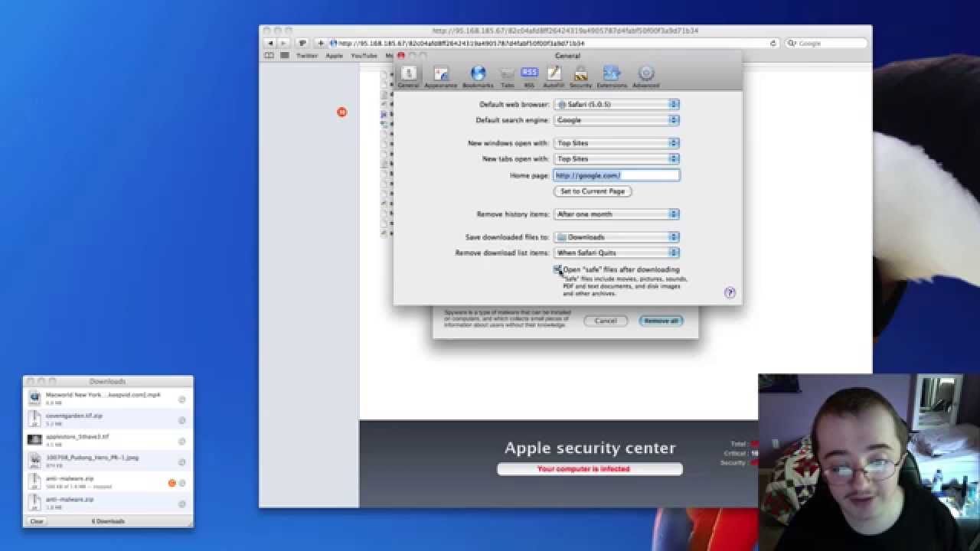980x551 pixels.
Task: Expand the Remove download list items dropdown
Action: coord(616,253)
